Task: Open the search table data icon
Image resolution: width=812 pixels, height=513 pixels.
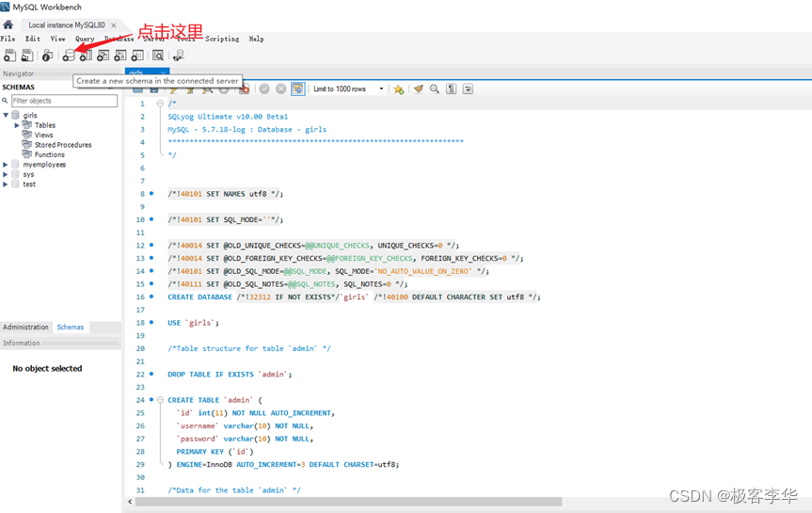Action: 158,55
